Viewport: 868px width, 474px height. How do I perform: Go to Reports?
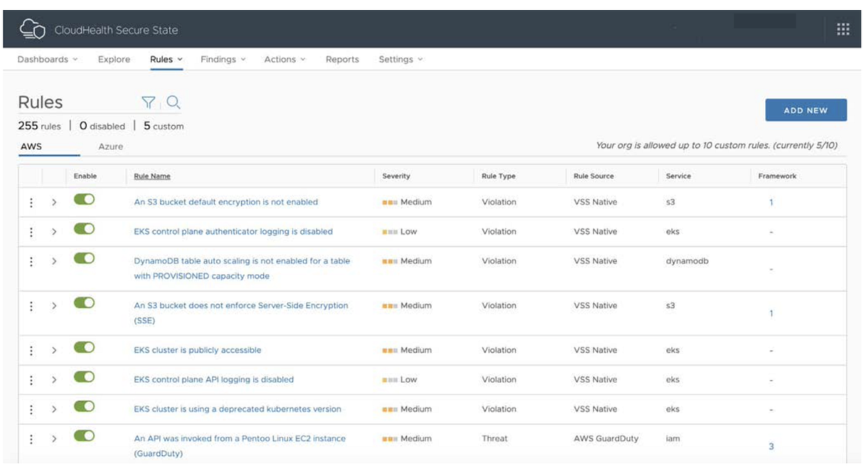342,59
